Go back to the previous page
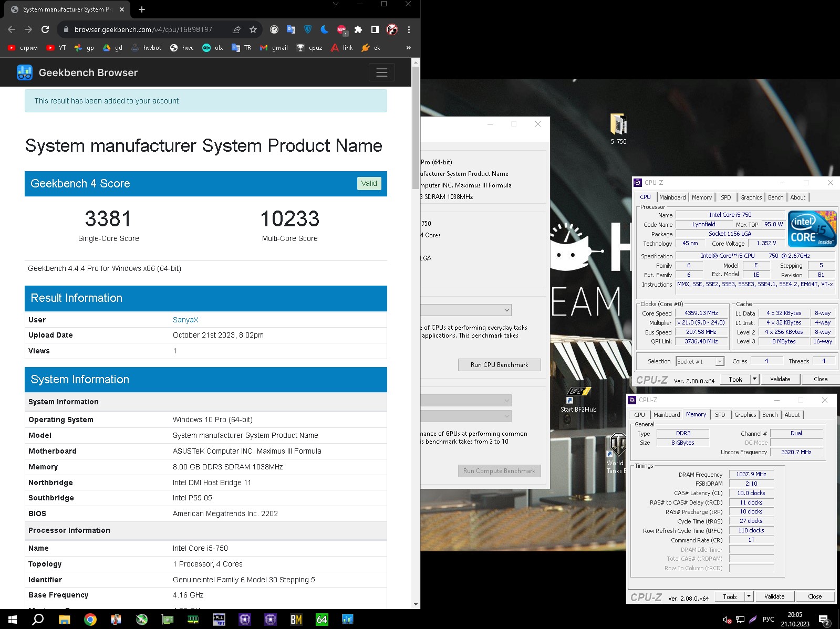This screenshot has width=840, height=629. (x=12, y=29)
